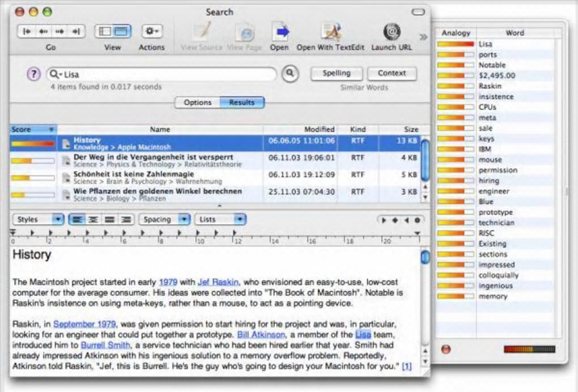Click the Context button
Image resolution: width=578 pixels, height=392 pixels.
pos(392,73)
